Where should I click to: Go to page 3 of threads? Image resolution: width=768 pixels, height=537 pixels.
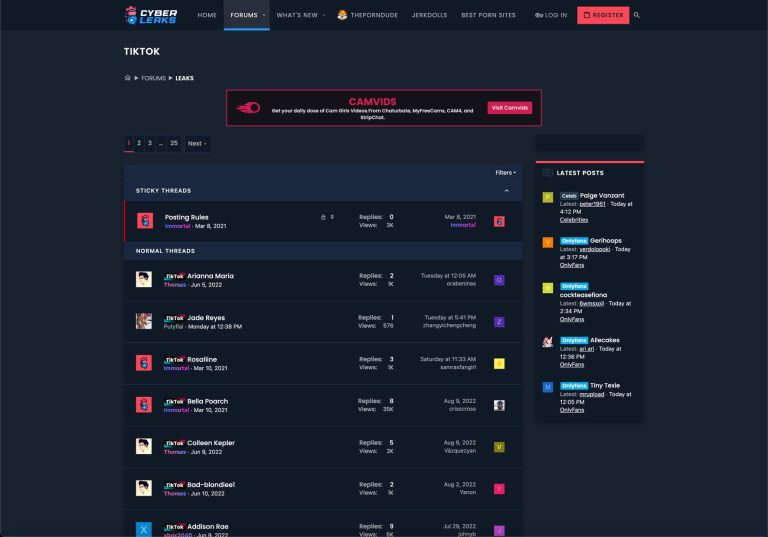(x=150, y=143)
